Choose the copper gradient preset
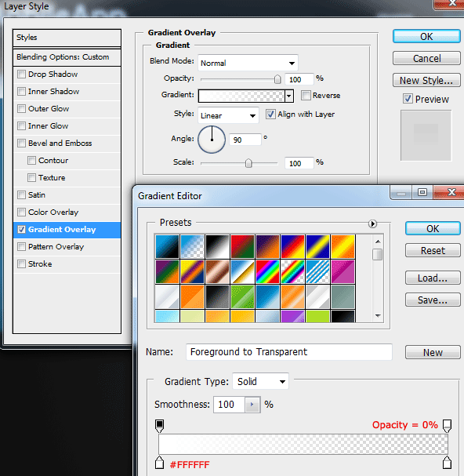464x476 pixels. (217, 271)
